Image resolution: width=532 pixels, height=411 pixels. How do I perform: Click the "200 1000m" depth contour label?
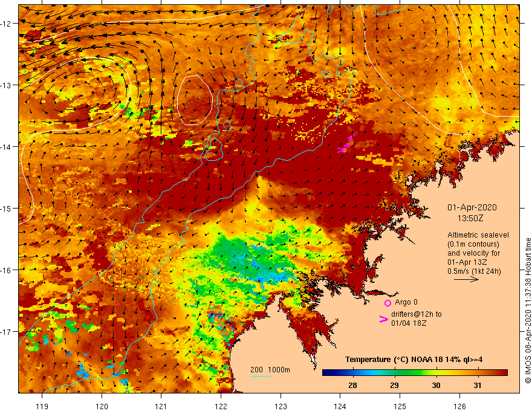(270, 370)
